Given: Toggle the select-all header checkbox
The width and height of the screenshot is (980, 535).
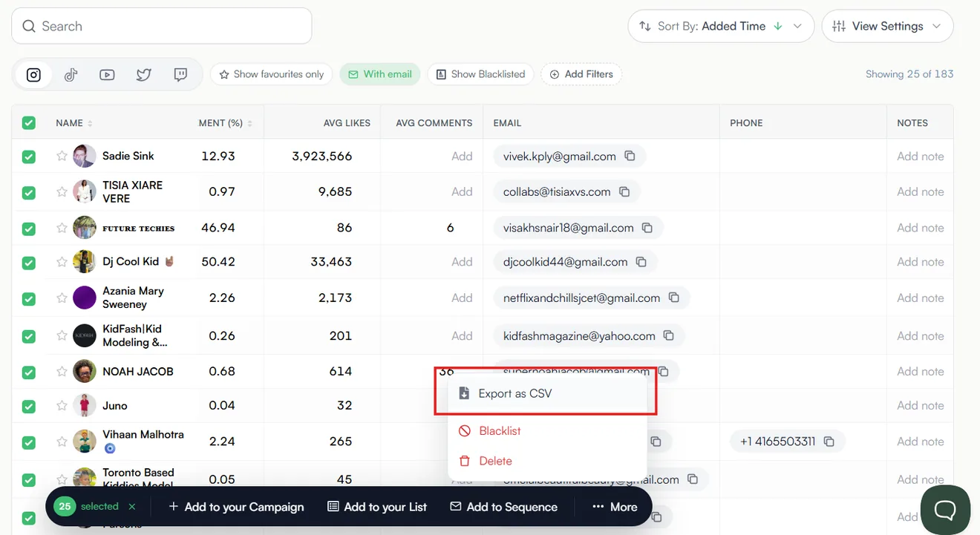Looking at the screenshot, I should point(28,123).
